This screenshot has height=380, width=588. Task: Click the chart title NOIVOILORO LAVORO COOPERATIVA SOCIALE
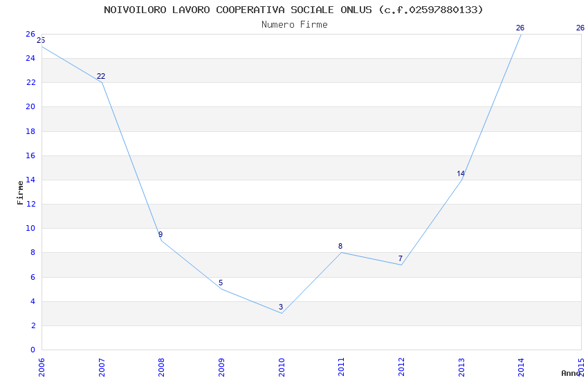293,10
